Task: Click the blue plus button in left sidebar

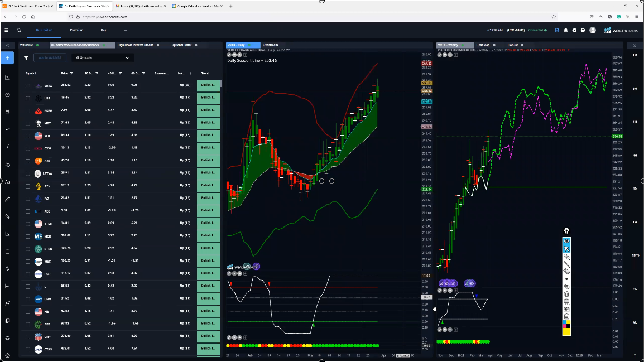Action: (7, 58)
